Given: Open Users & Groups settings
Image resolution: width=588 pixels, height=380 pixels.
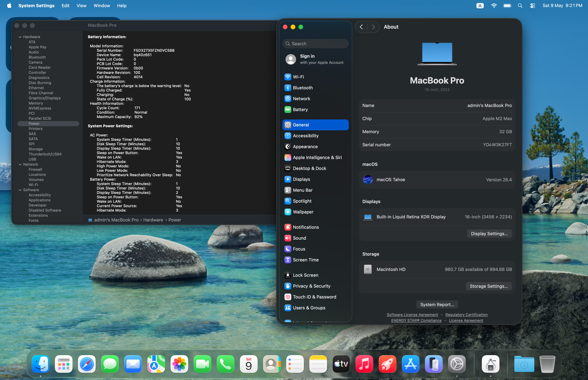Looking at the screenshot, I should point(315,308).
